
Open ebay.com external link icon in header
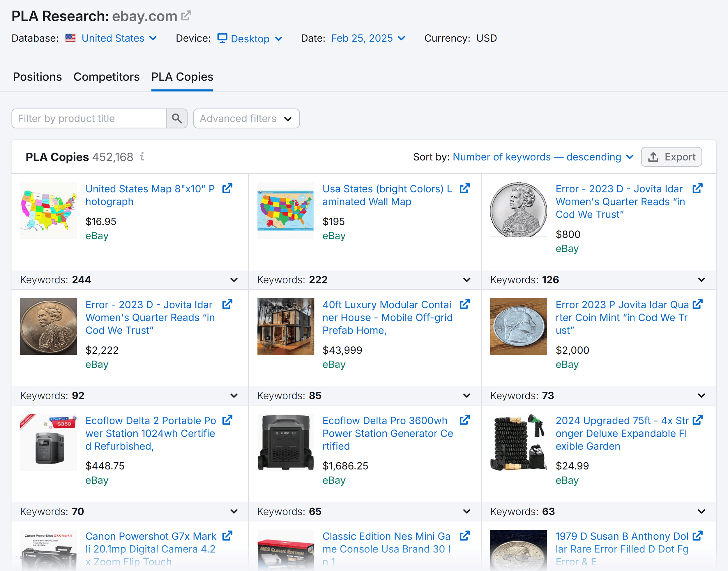(186, 16)
